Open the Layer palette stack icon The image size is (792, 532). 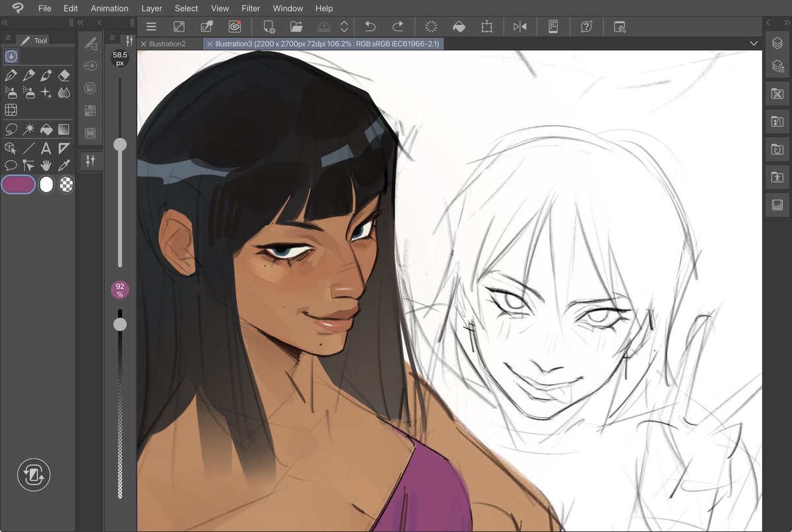[777, 43]
